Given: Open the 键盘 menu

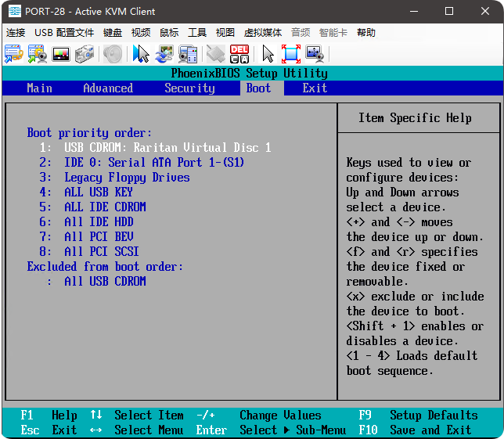Looking at the screenshot, I should [113, 32].
